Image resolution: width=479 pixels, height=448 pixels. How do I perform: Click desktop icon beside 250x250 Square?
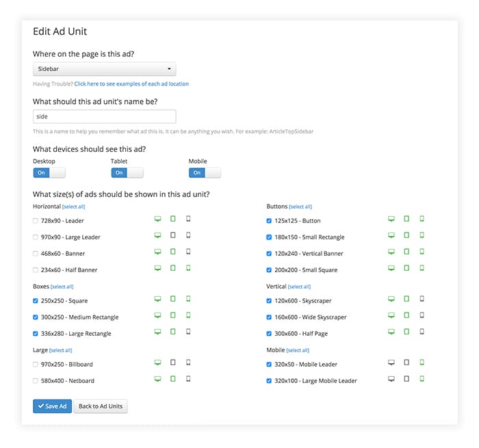coord(157,299)
